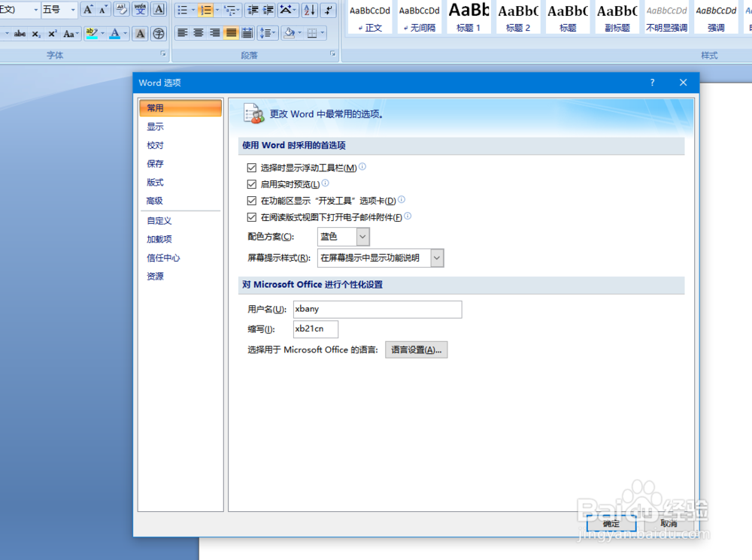Viewport: 752px width, 560px height.
Task: Toggle 在功能区显示开发工具选项卡 checkbox
Action: [251, 201]
